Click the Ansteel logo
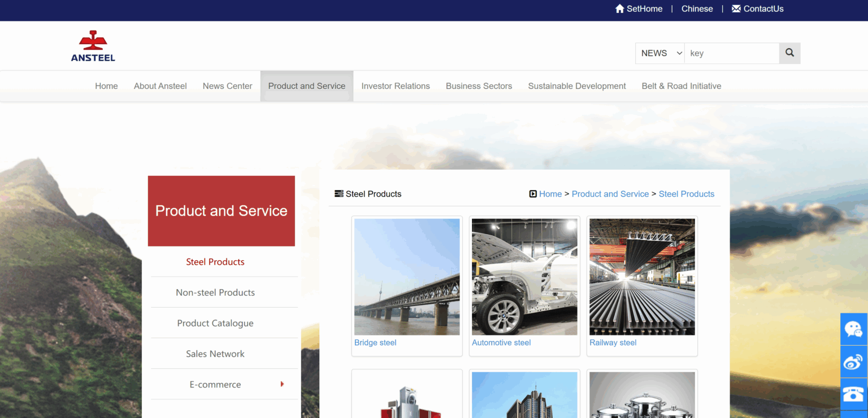Screen dimensions: 868x418 pos(93,46)
